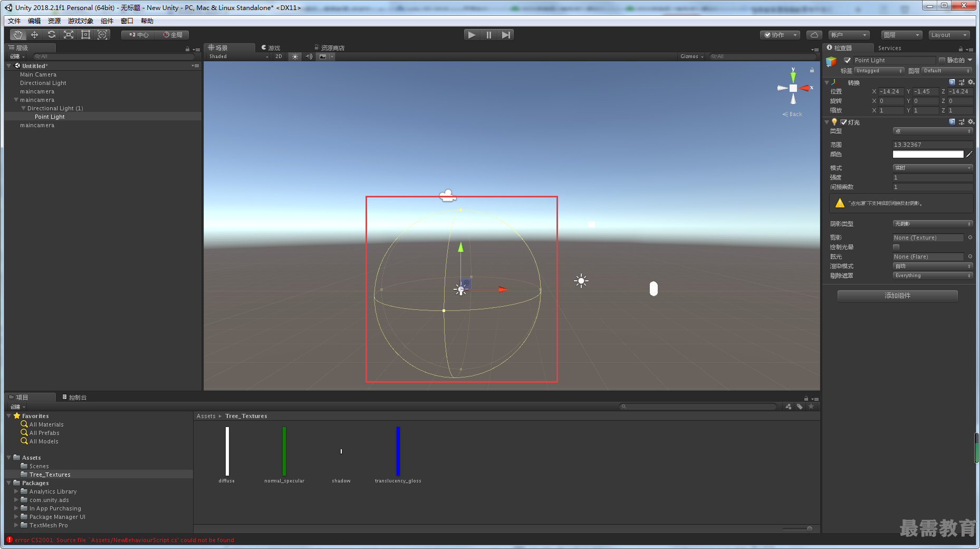Toggle the scene effects image icon
Viewport: 980px width, 549px height.
(323, 56)
